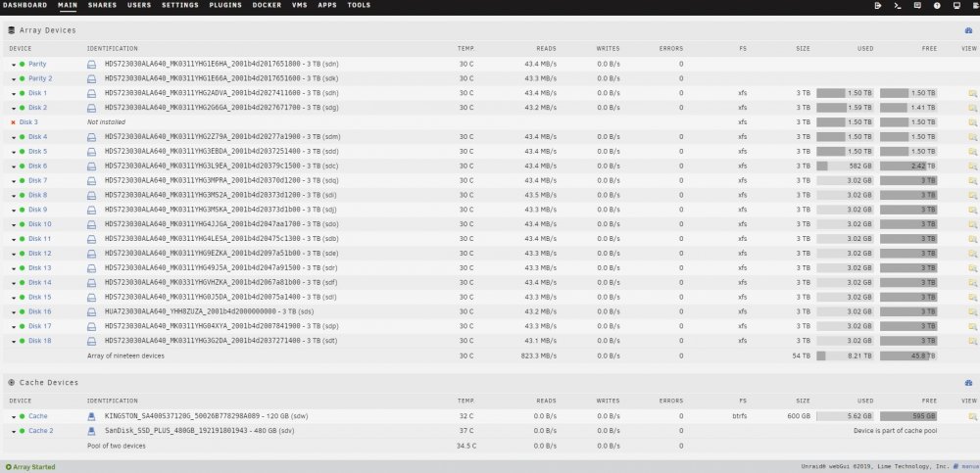Browse Disk 14 via its View folder icon
The width and height of the screenshot is (980, 473).
972,282
